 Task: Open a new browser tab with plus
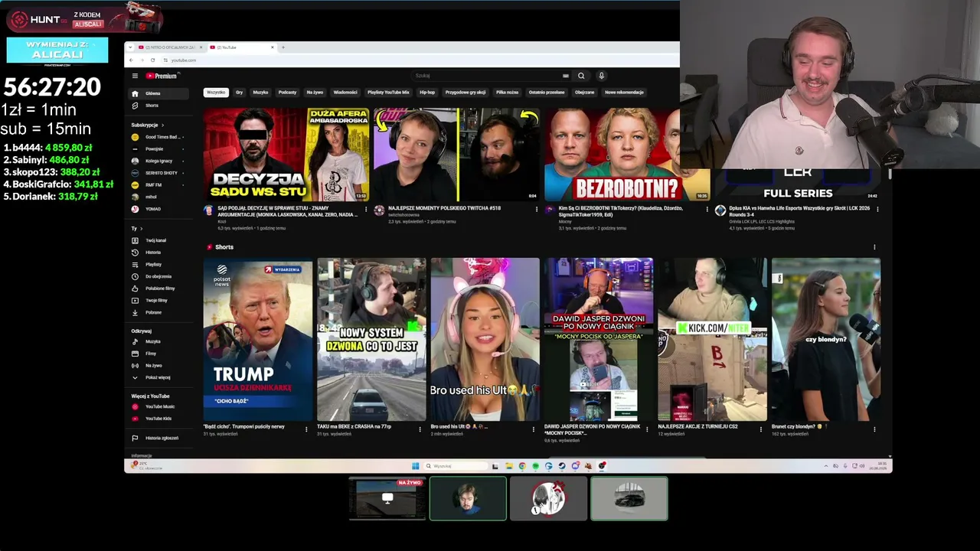coord(283,47)
